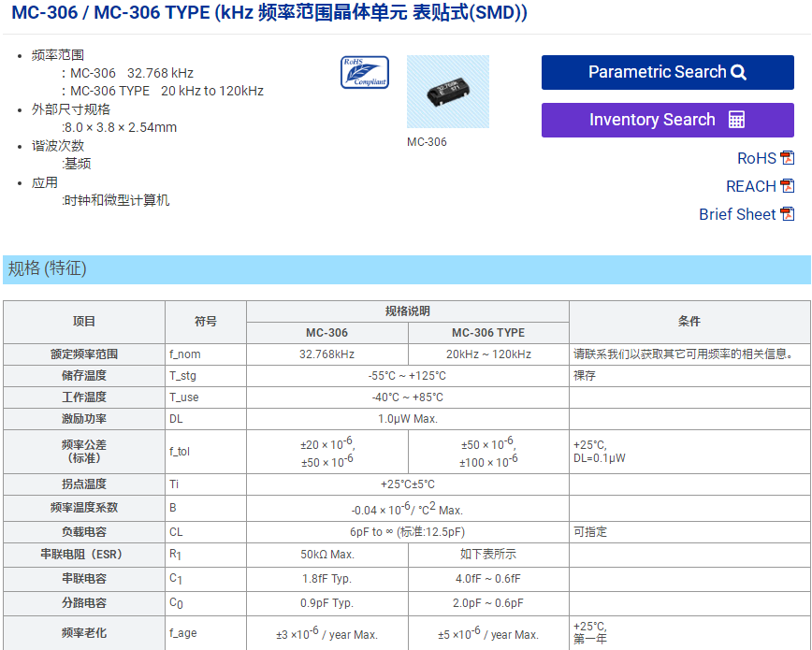Click the 规格 (特征) section header
Viewport: 812px width, 650px height.
(48, 269)
